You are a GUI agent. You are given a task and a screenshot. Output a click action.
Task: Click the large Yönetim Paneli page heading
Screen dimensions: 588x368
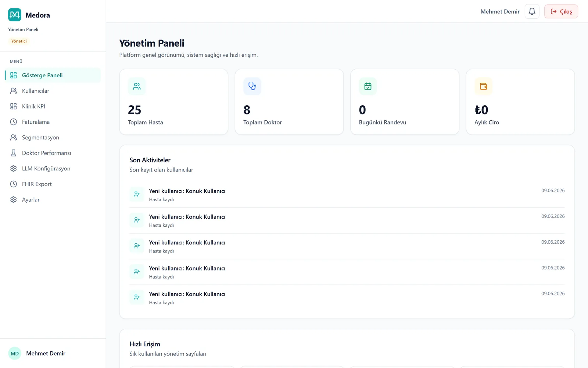pos(152,43)
